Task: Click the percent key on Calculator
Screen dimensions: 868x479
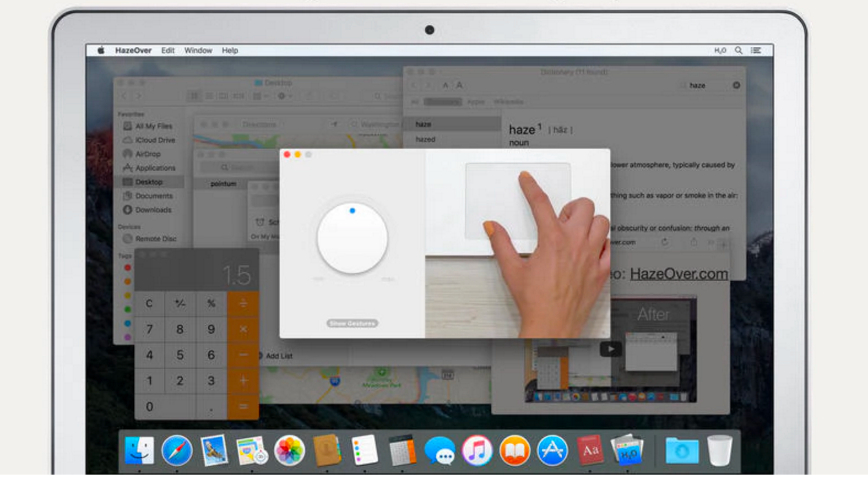Action: tap(211, 303)
